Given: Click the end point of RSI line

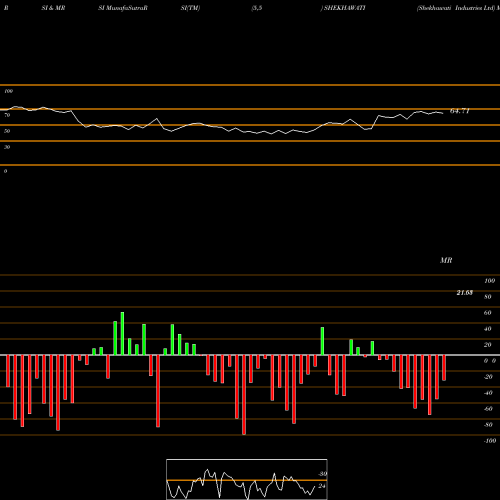Looking at the screenshot, I should 443,113.
